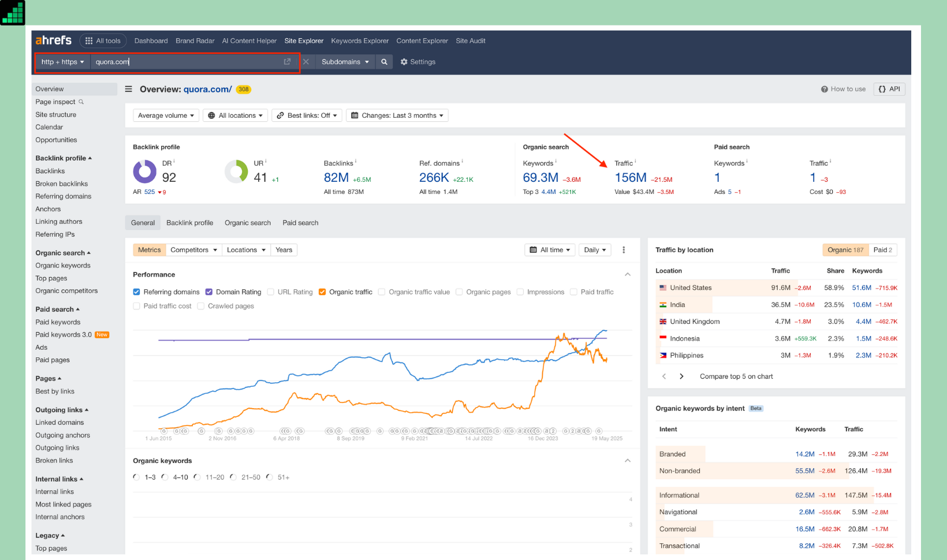Image resolution: width=947 pixels, height=560 pixels.
Task: Open Brand Radar in top menu
Action: tap(195, 41)
